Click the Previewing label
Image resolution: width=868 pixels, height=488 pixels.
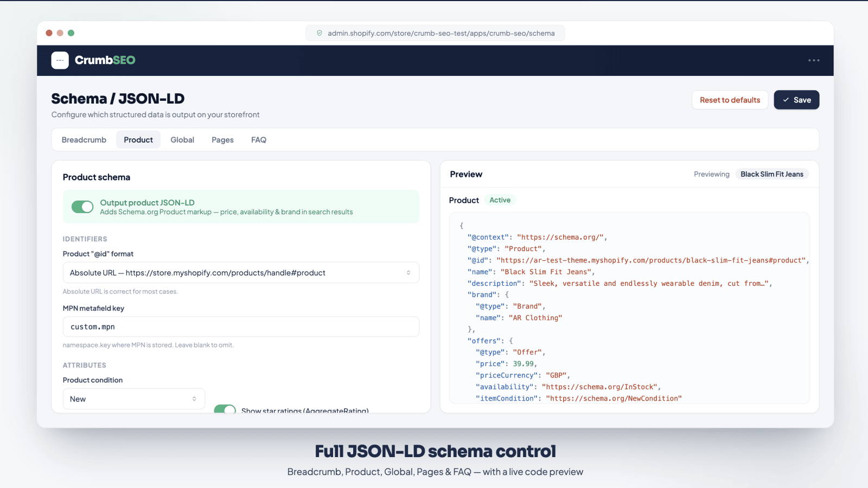(x=712, y=174)
